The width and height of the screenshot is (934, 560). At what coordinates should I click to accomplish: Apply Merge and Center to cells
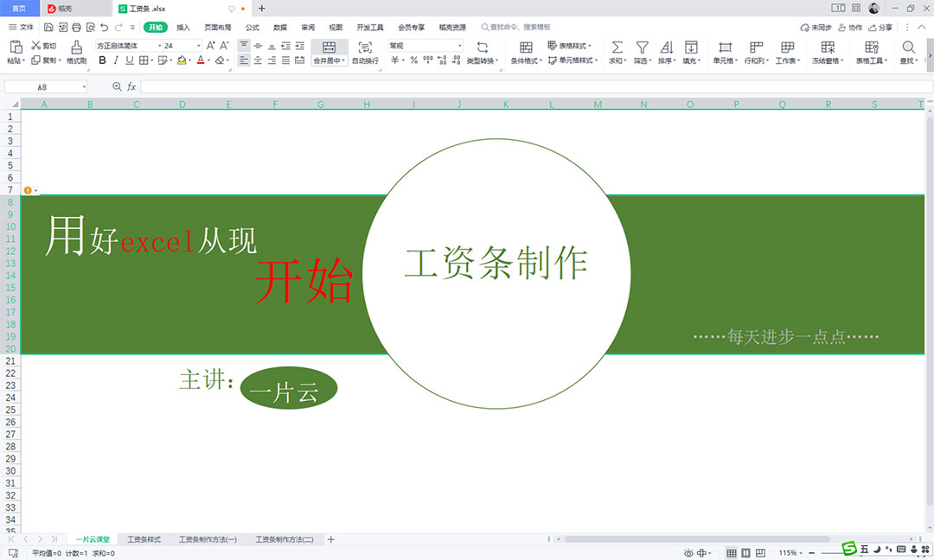point(328,48)
